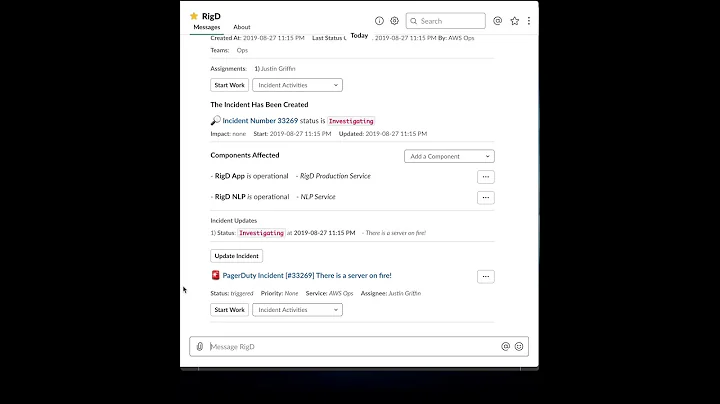
Task: Click the 'Priority: None' text
Action: coord(279,293)
